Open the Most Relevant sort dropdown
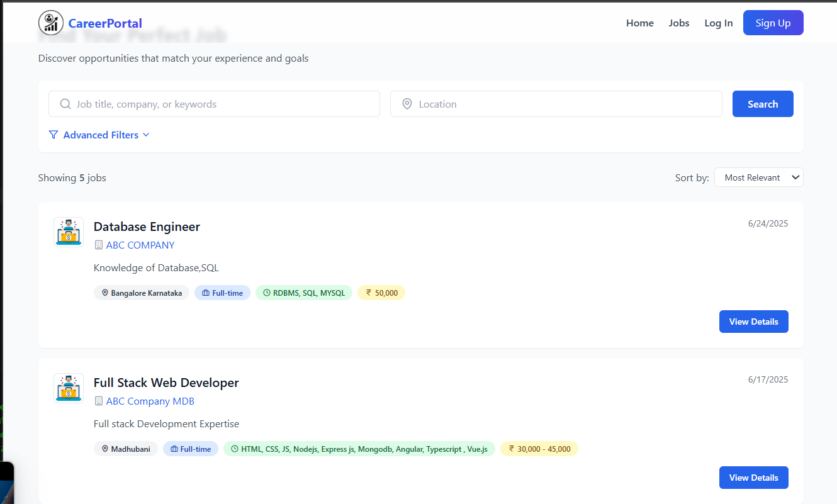 point(758,177)
